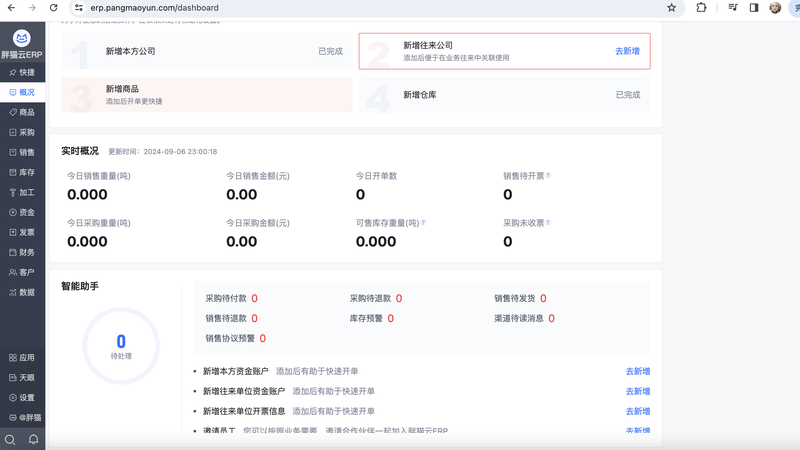Click the 今日采购金额 value 0.00
Image resolution: width=800 pixels, height=450 pixels.
coord(242,241)
